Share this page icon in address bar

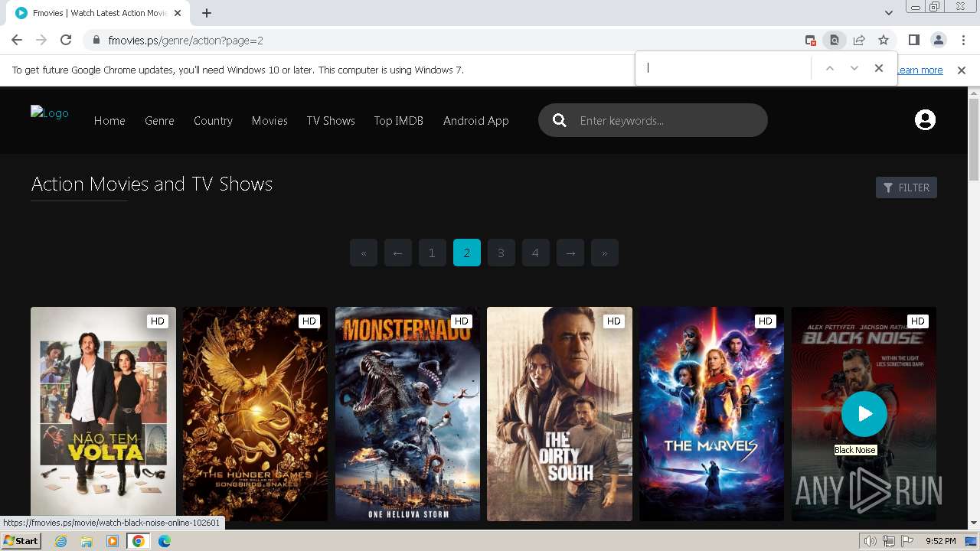point(859,40)
